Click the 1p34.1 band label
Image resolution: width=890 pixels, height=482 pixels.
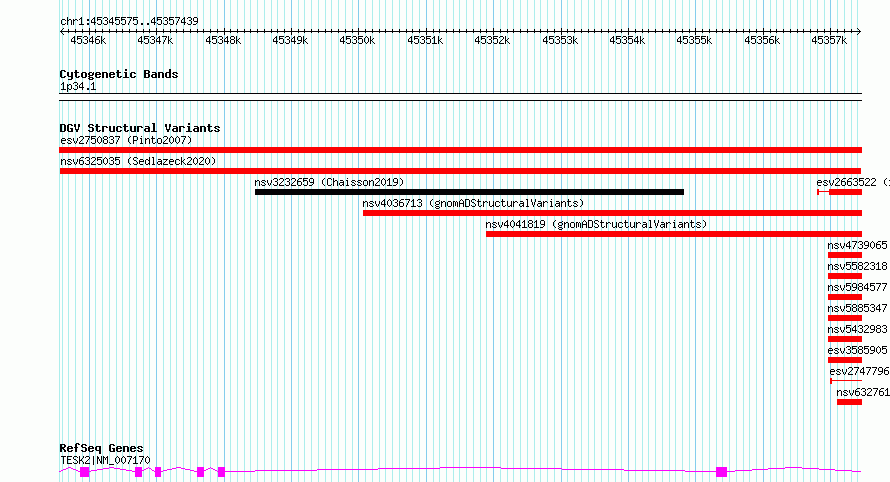point(78,87)
